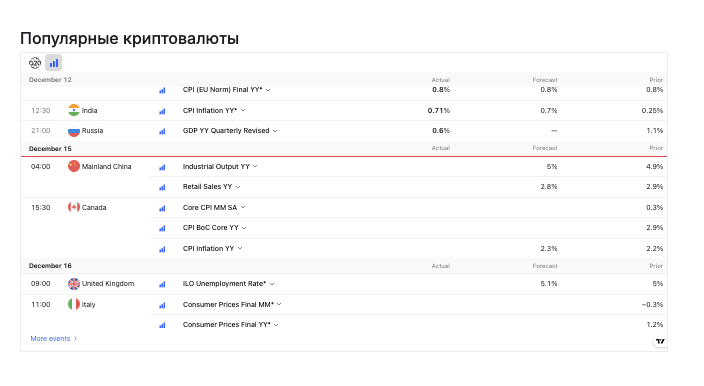Click the Mainland China country name
704x386 pixels.
106,167
